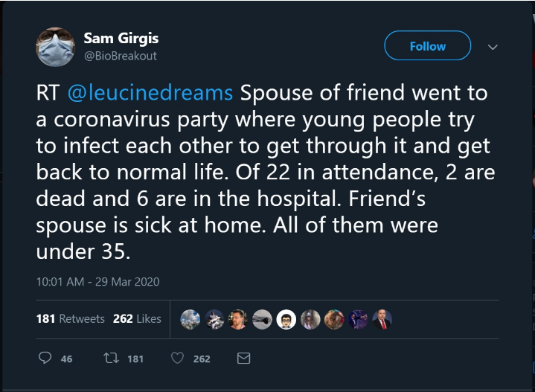Screen dimensions: 535x392
Task: Click the grey aircraft liker avatar
Action: click(263, 319)
